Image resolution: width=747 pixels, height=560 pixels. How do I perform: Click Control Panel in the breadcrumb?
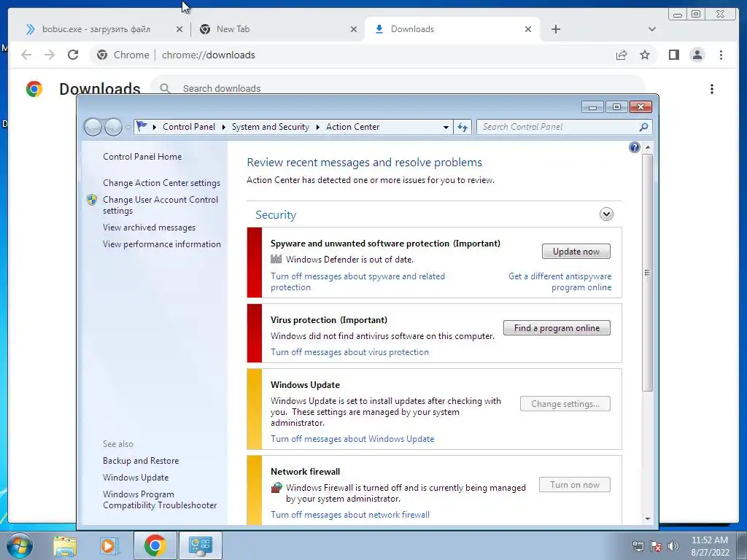189,127
